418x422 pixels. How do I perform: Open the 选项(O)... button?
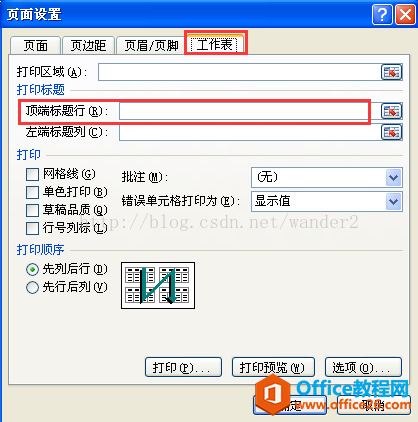[x=363, y=367]
